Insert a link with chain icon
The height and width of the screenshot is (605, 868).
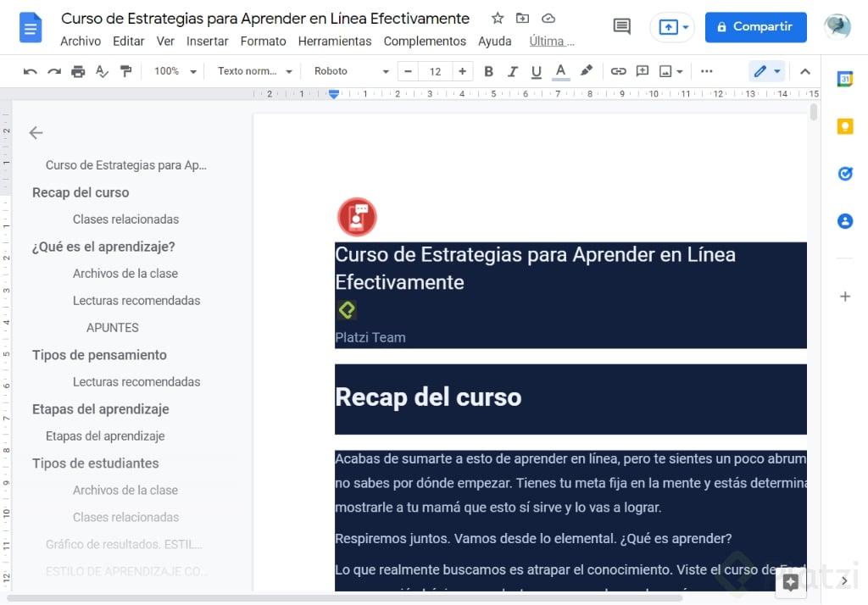pyautogui.click(x=618, y=71)
